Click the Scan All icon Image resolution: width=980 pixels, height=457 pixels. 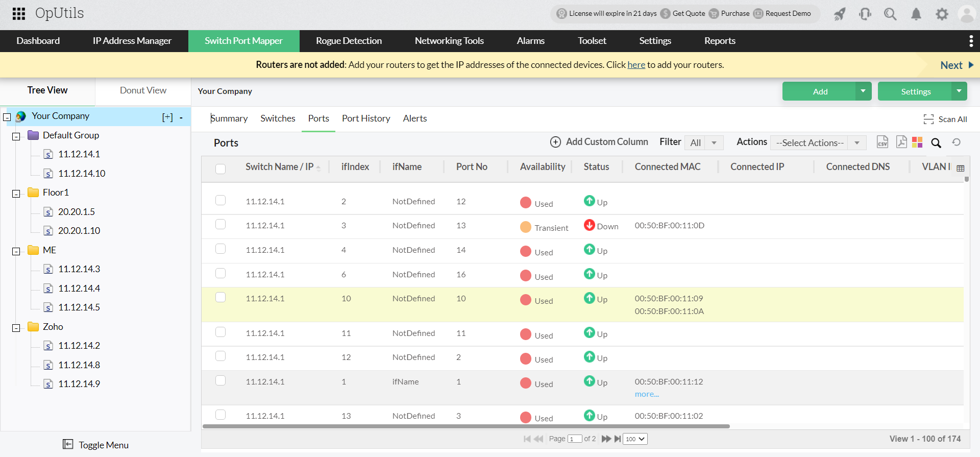pos(928,119)
